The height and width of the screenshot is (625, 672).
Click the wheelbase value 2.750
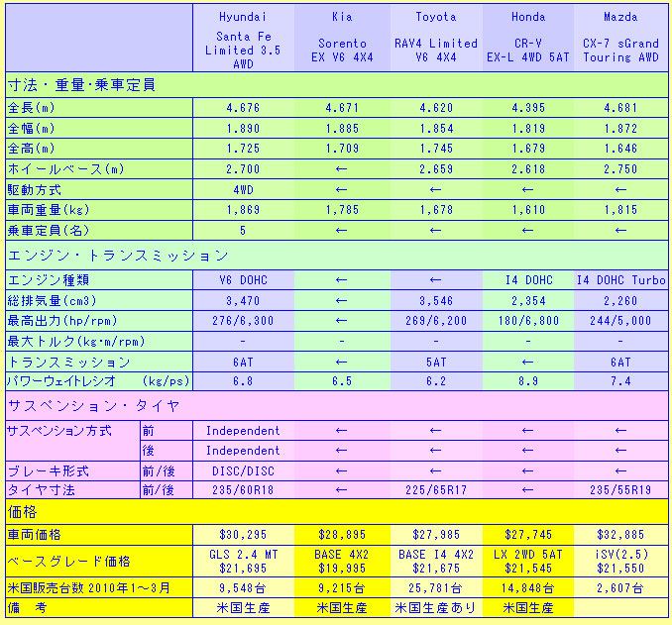(x=620, y=169)
